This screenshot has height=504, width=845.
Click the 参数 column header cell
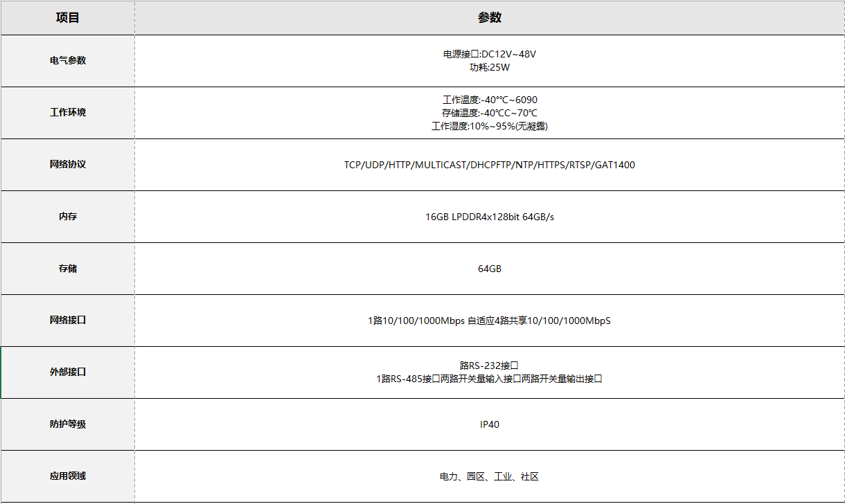(489, 18)
